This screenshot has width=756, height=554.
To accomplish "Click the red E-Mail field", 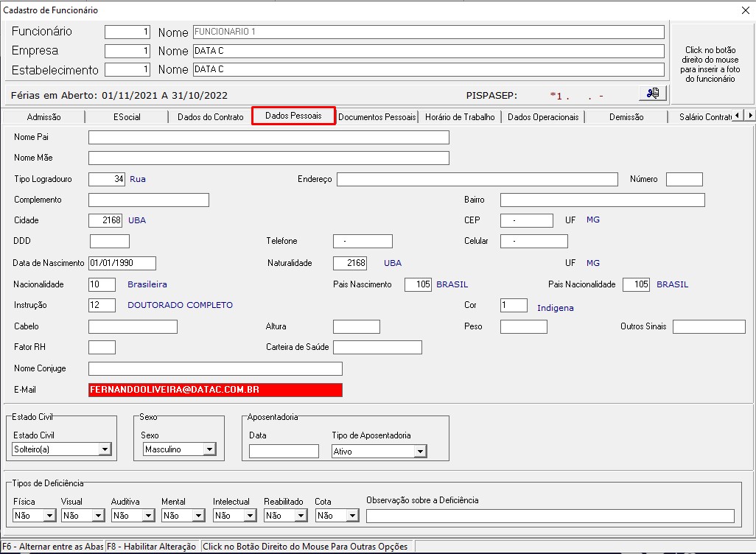I will coord(215,390).
